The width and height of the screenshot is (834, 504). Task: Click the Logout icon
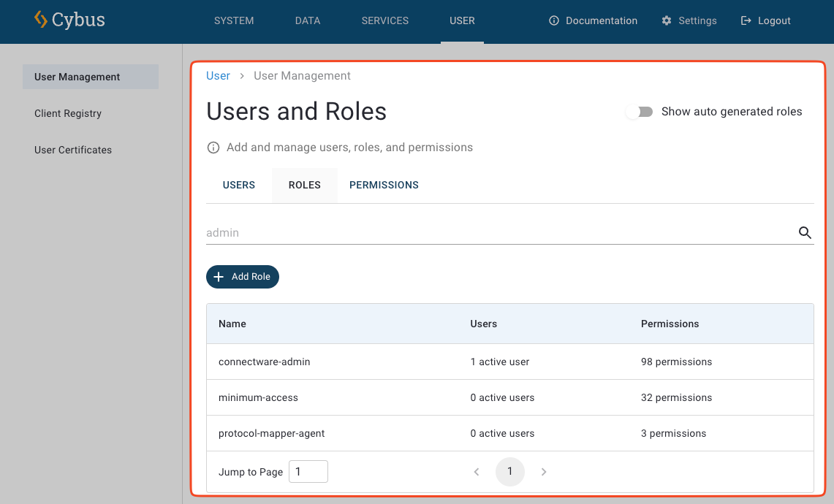tap(745, 20)
